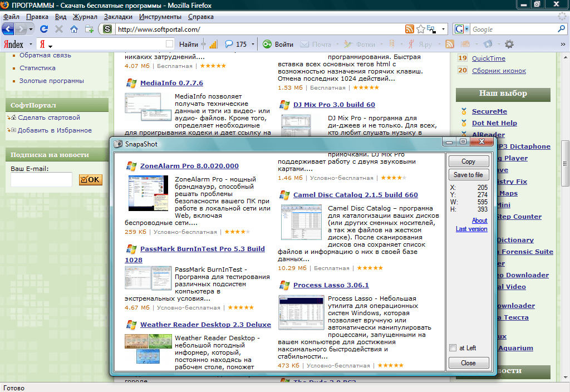Click the Фотки bird icon
The width and height of the screenshot is (570, 392).
click(348, 45)
